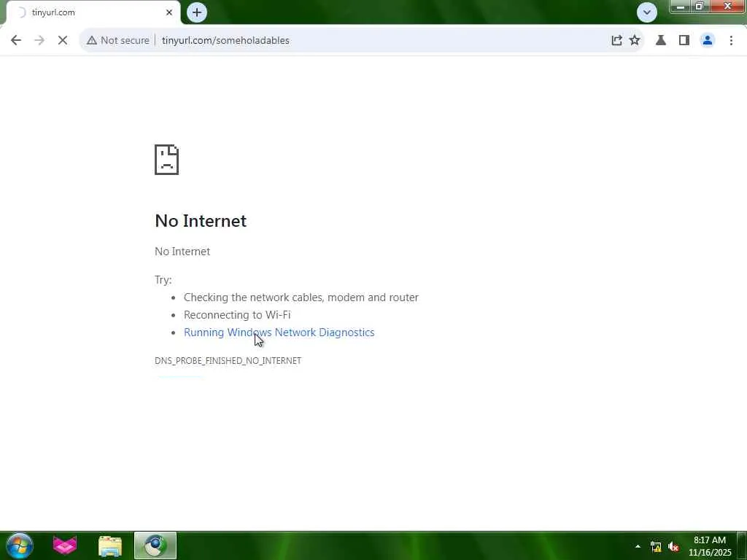Run Windows Network Diagnostics link
Viewport: 747px width, 560px height.
279,332
